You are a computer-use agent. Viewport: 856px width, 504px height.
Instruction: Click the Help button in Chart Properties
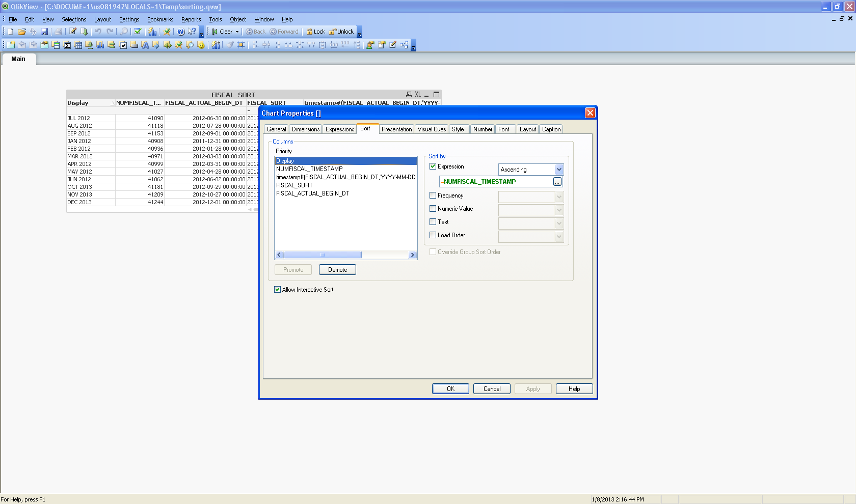(x=574, y=389)
